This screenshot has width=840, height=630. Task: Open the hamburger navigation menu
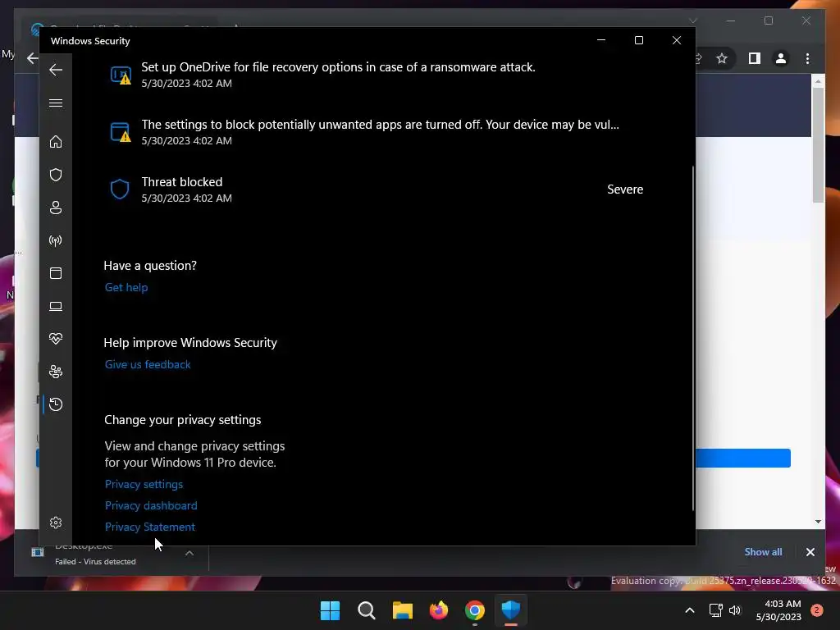(56, 103)
